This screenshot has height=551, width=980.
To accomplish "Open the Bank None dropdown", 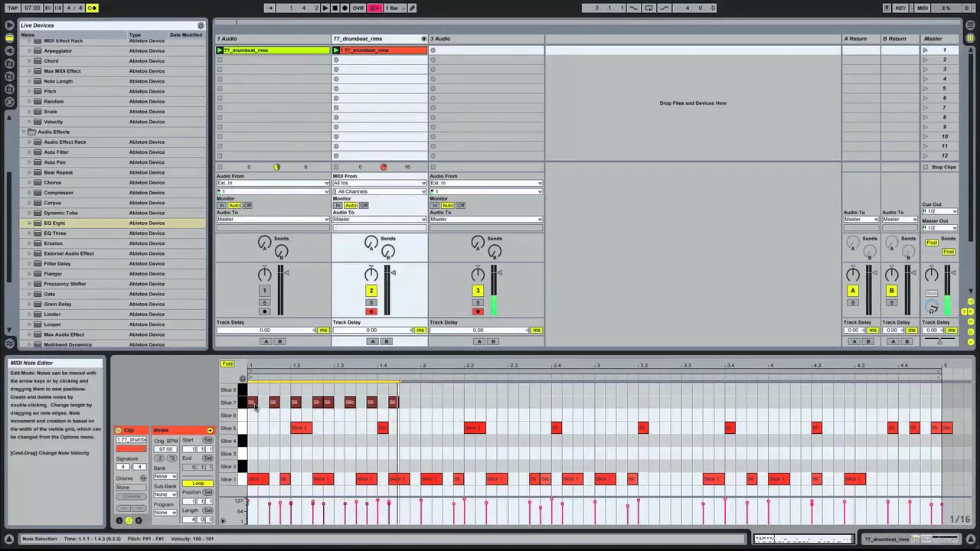I will [x=165, y=476].
